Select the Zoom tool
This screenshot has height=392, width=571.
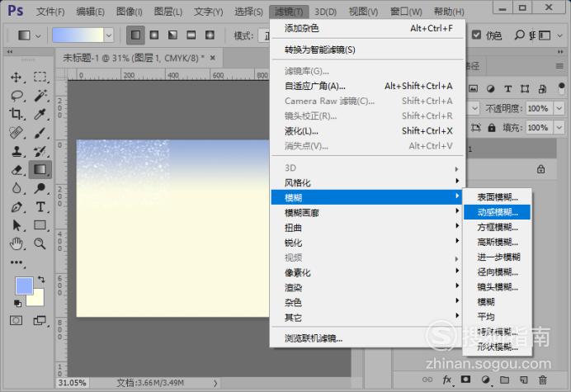pyautogui.click(x=40, y=243)
